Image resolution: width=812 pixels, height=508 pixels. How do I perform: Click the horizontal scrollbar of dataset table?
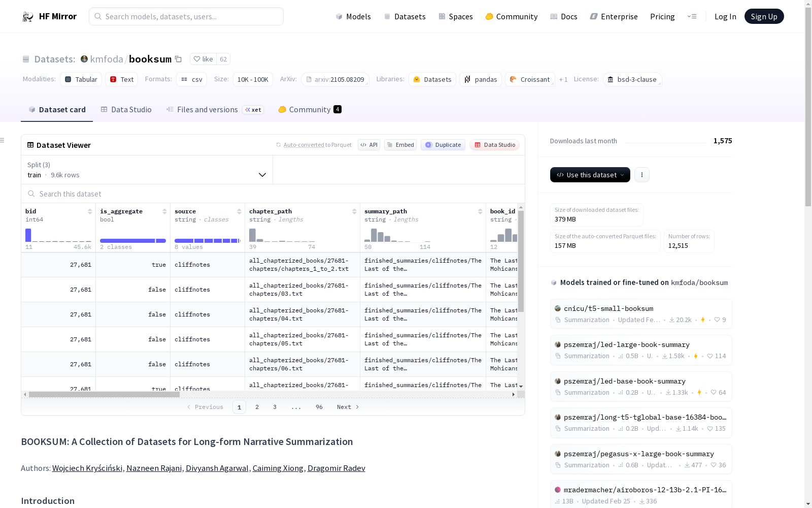pyautogui.click(x=104, y=394)
